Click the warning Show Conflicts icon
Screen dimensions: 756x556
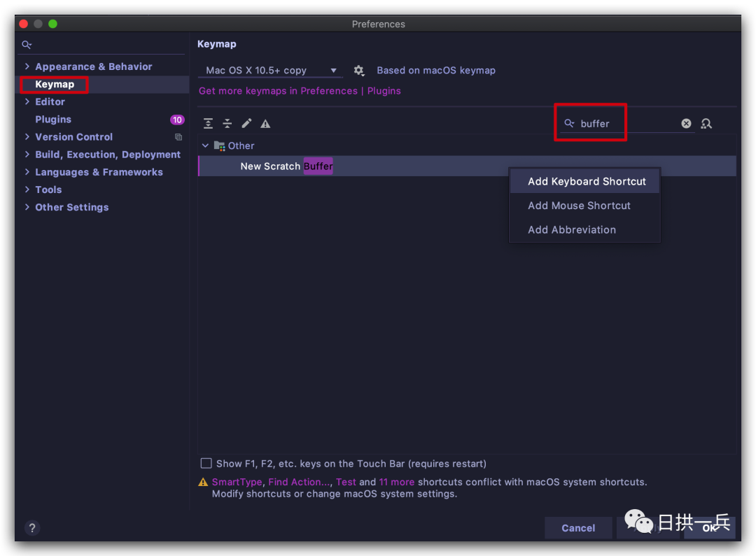[x=265, y=124]
